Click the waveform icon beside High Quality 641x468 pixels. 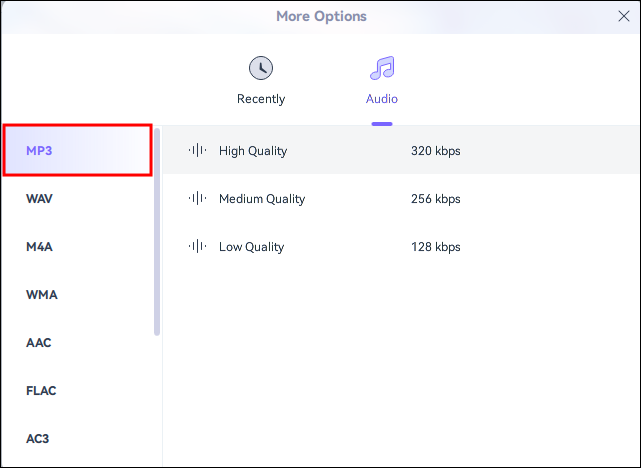tap(197, 150)
